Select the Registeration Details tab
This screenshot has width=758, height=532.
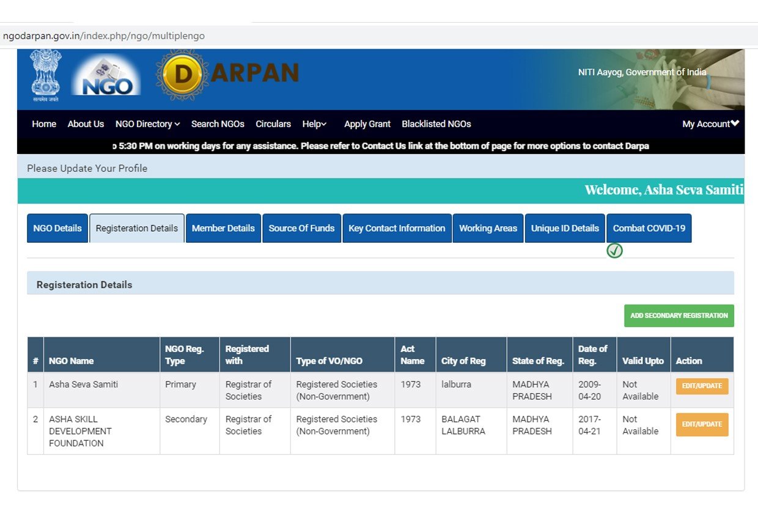pos(137,228)
